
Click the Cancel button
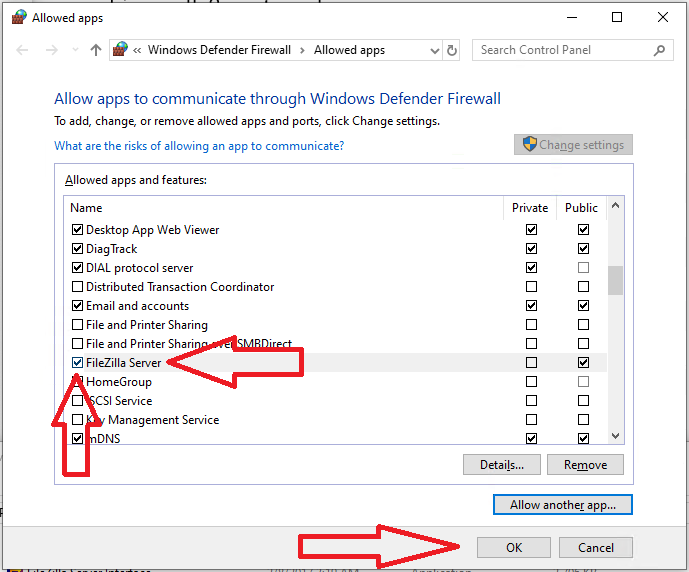tap(596, 547)
